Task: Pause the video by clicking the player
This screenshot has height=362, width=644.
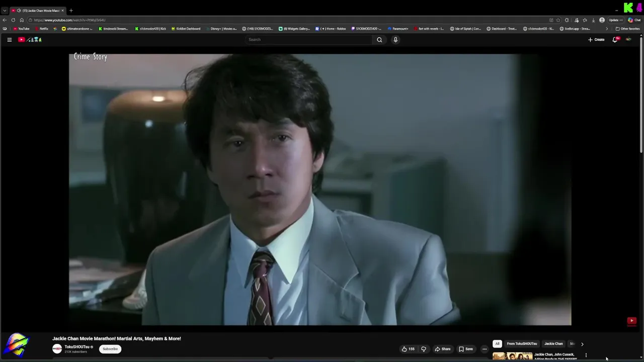Action: tap(320, 190)
